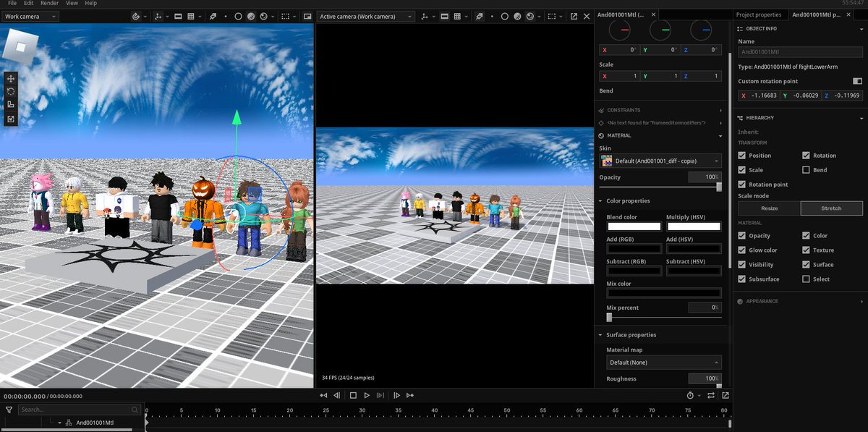Pop out the Active camera view to window

coord(574,16)
